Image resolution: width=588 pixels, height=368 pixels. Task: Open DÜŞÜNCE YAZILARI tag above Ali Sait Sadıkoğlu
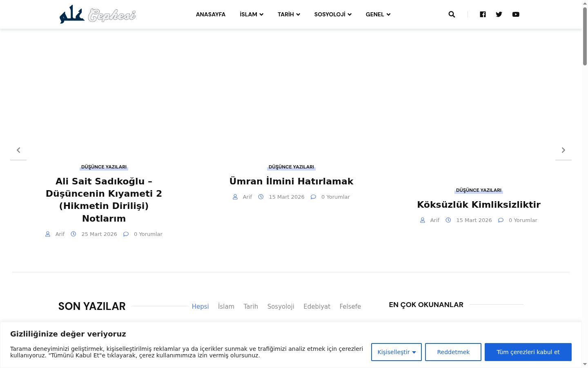point(104,167)
